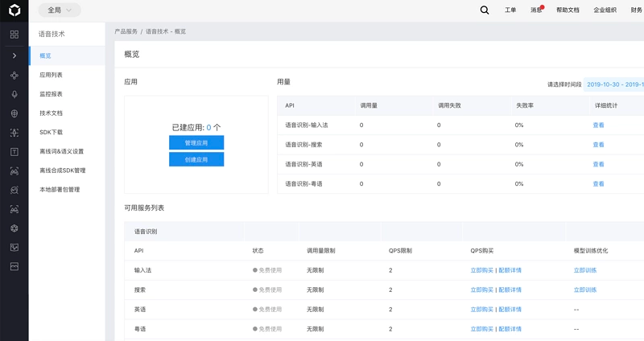Click the 语音识别-搜索 API cell

[303, 145]
